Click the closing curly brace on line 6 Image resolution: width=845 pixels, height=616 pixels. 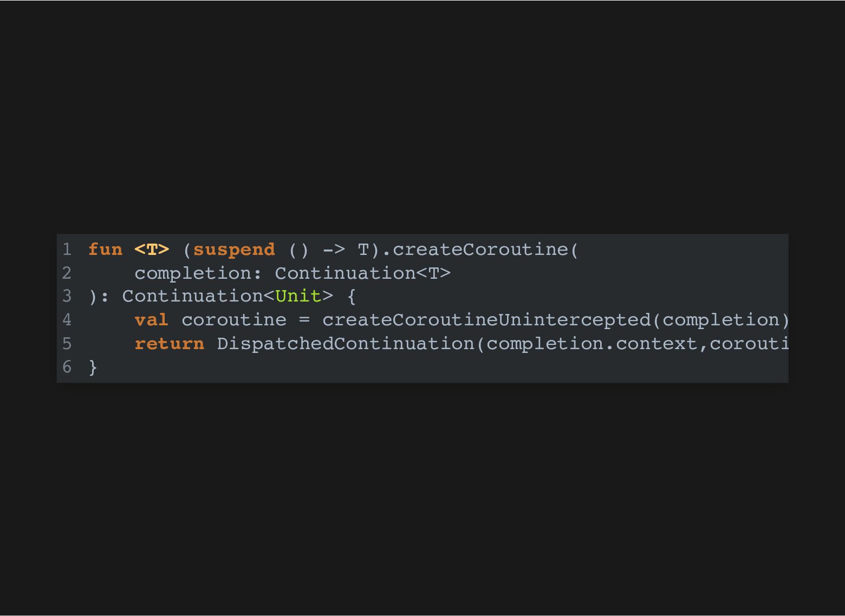93,368
